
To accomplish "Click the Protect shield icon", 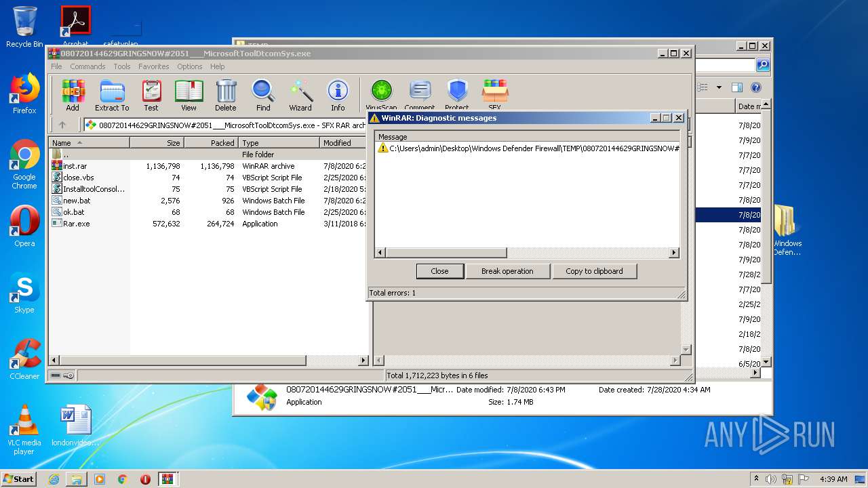I will coord(457,95).
